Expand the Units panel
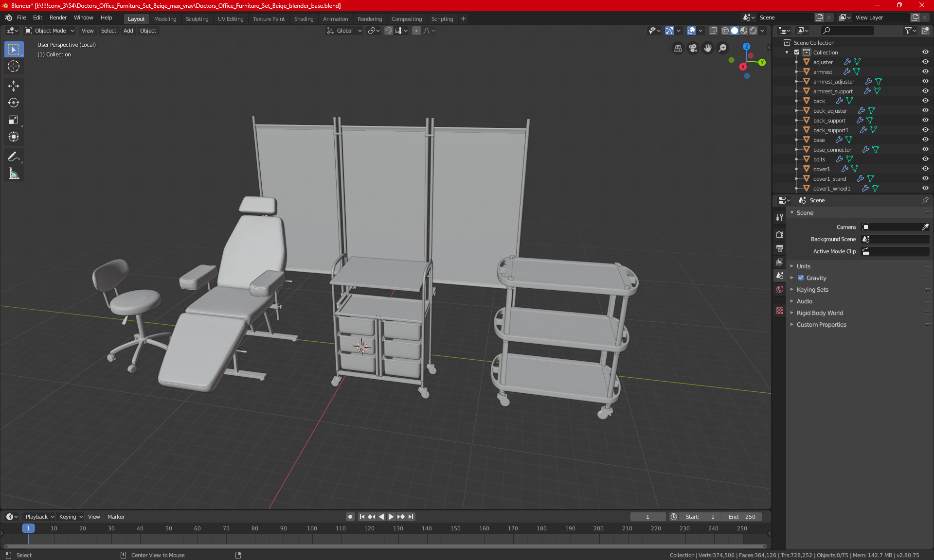The image size is (934, 560). pos(803,266)
